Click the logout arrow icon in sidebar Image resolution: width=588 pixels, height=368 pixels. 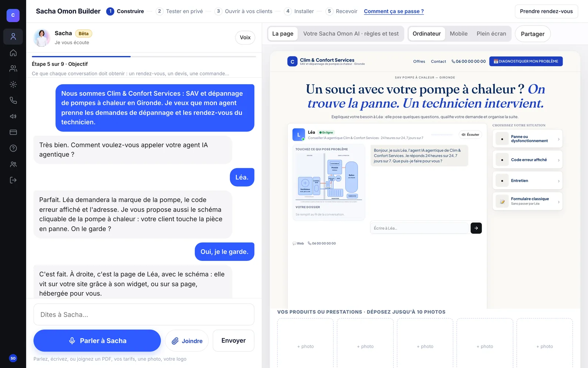click(13, 180)
